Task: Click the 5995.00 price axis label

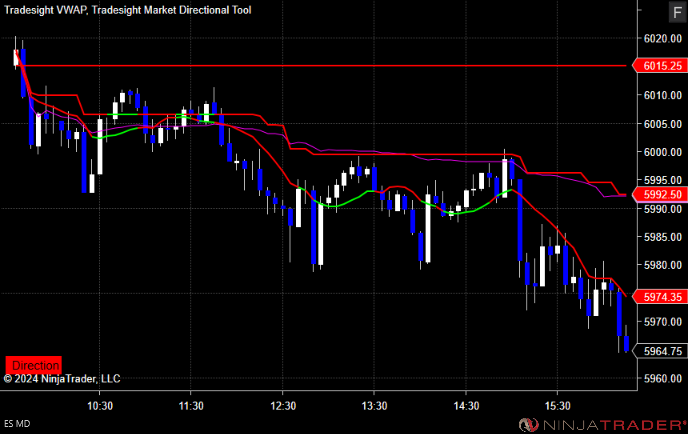Action: point(663,180)
